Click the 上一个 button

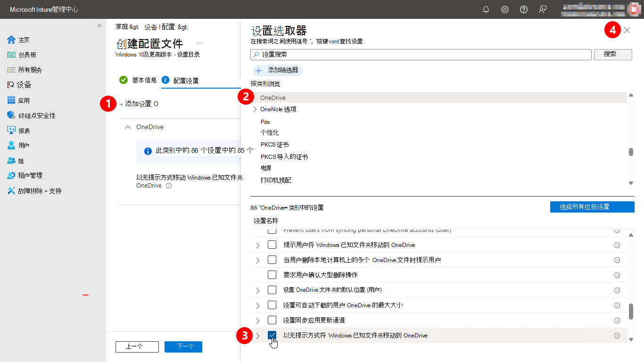[137, 346]
